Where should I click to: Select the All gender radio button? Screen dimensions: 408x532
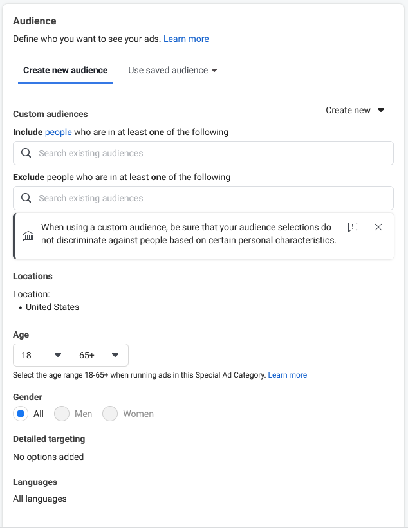(x=21, y=414)
